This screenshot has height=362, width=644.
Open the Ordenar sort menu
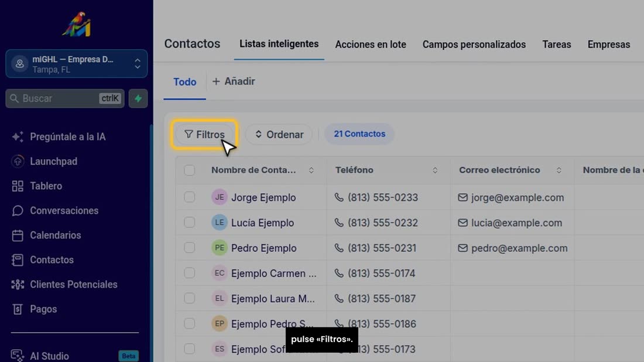coord(279,134)
